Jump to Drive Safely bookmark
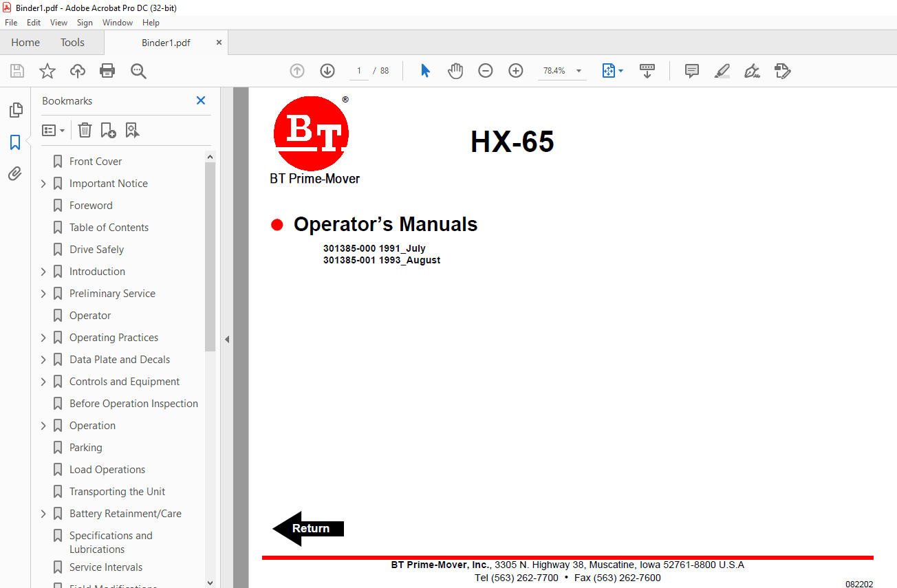897x588 pixels. tap(96, 250)
